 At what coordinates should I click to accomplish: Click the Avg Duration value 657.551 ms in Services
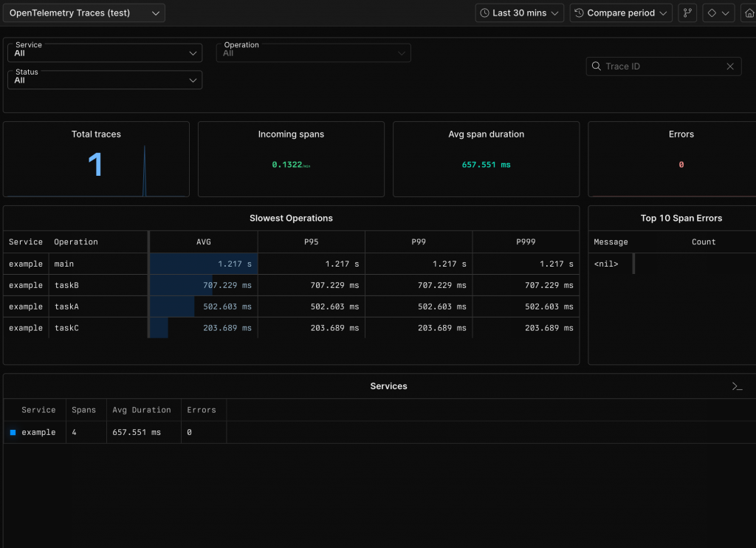137,432
